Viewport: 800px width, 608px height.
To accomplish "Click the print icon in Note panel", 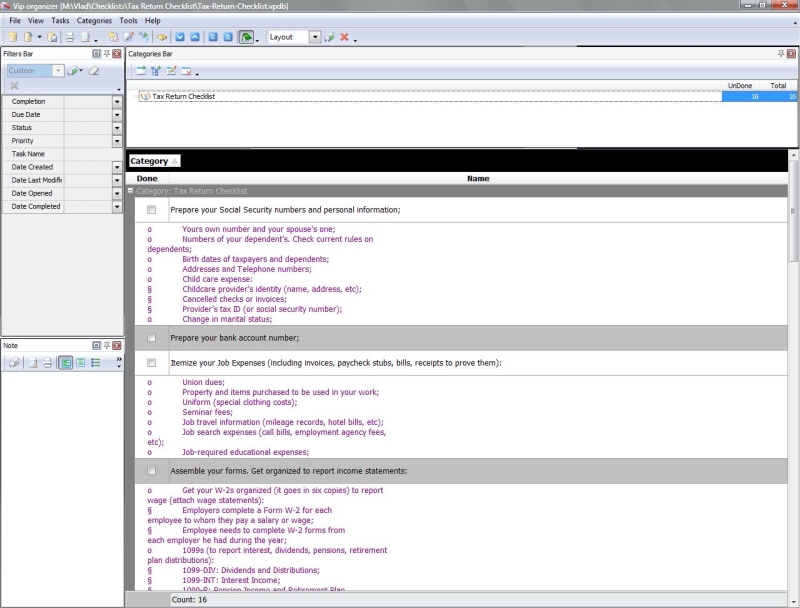I will click(x=46, y=362).
